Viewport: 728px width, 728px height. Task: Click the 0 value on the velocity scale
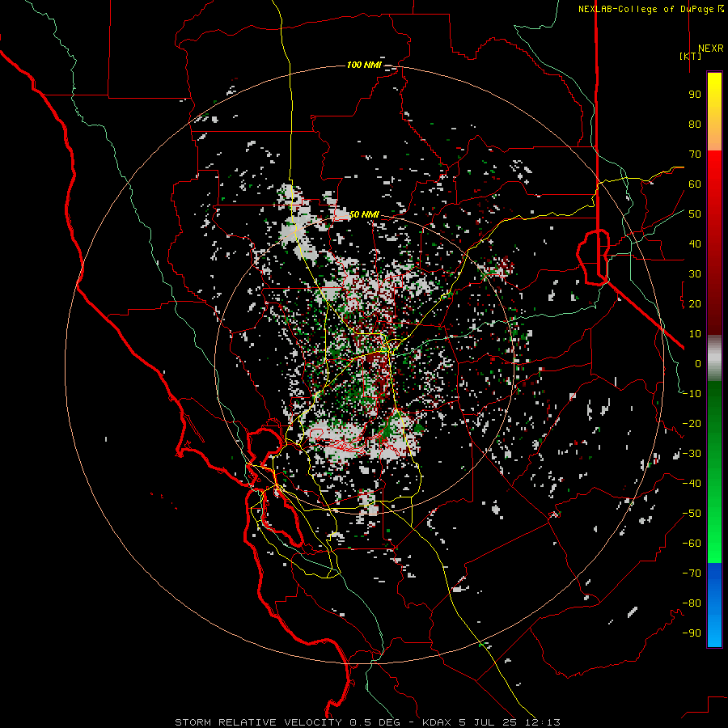click(x=698, y=364)
